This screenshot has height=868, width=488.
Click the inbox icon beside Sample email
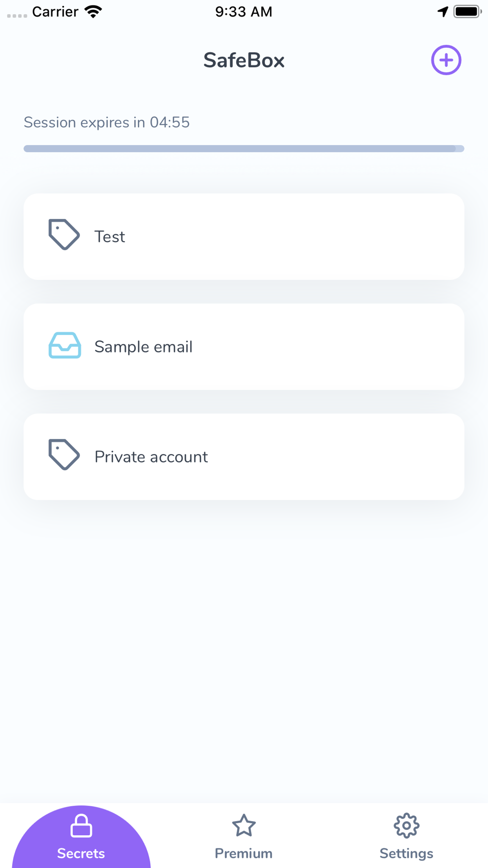(x=65, y=345)
